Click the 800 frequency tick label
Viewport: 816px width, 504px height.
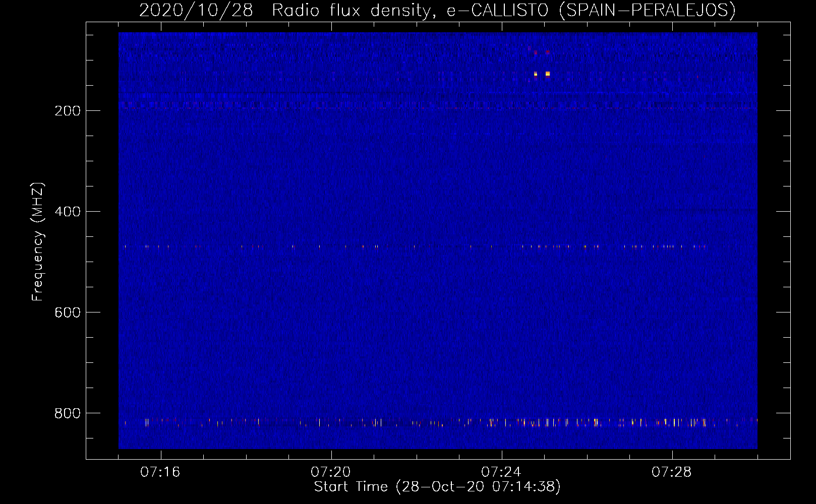68,413
